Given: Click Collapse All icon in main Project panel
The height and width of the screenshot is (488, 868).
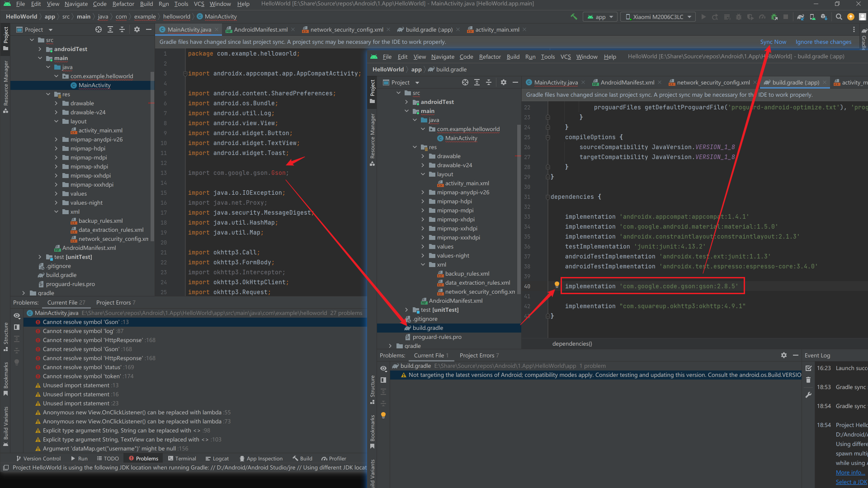Looking at the screenshot, I should coord(122,29).
